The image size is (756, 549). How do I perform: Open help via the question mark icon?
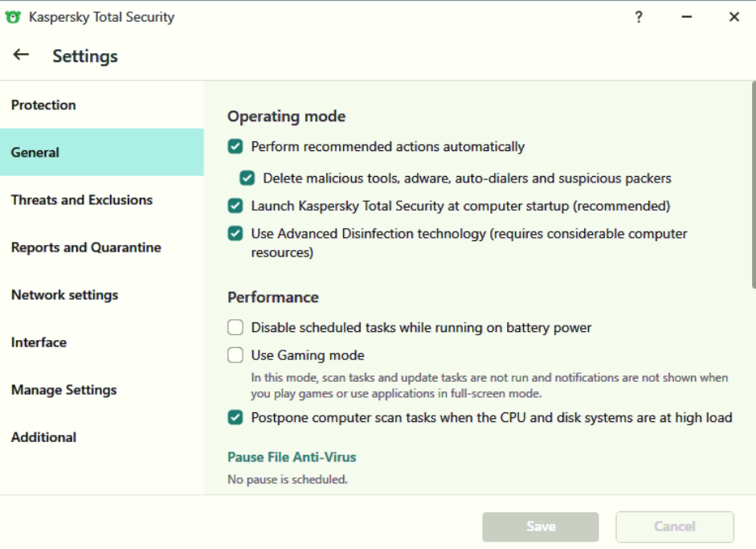point(639,17)
